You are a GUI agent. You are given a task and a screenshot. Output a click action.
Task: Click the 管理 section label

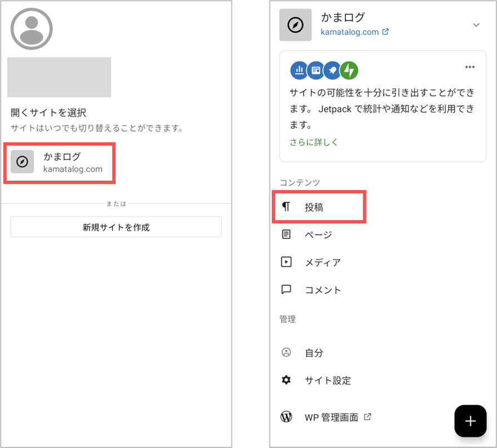(287, 318)
